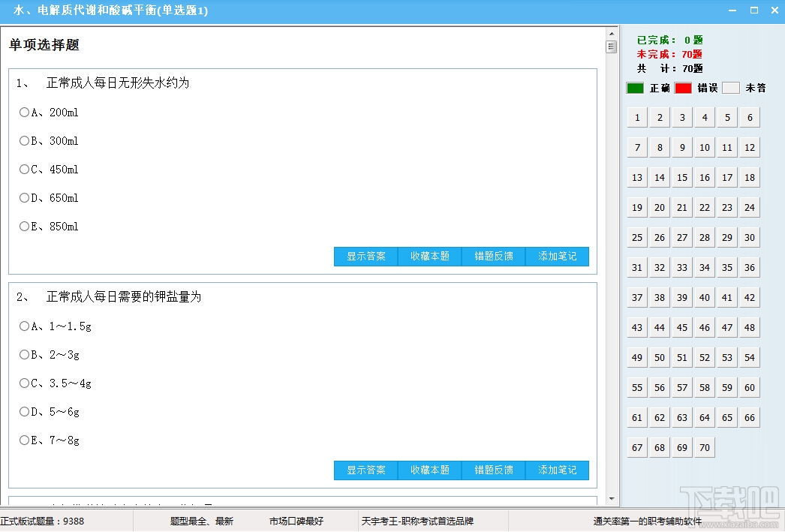Screen dimensions: 785x532
Task: Click the 已完成：0题 counter text
Action: coord(669,40)
